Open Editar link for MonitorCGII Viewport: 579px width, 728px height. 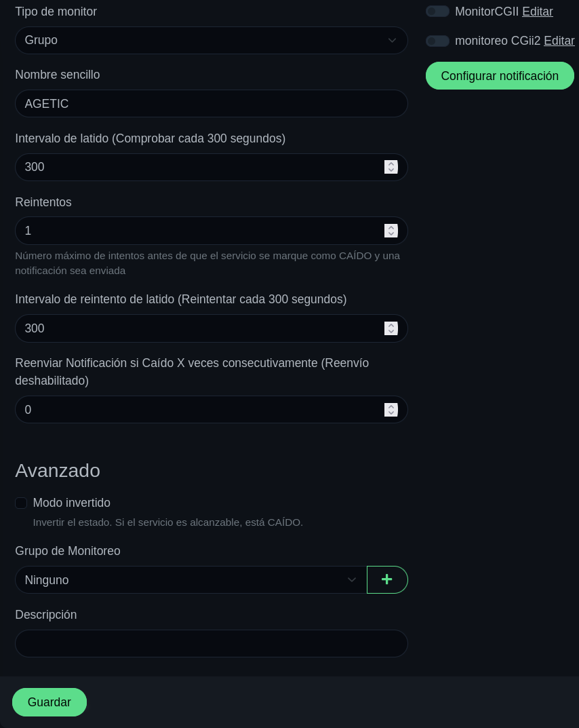[x=538, y=12]
